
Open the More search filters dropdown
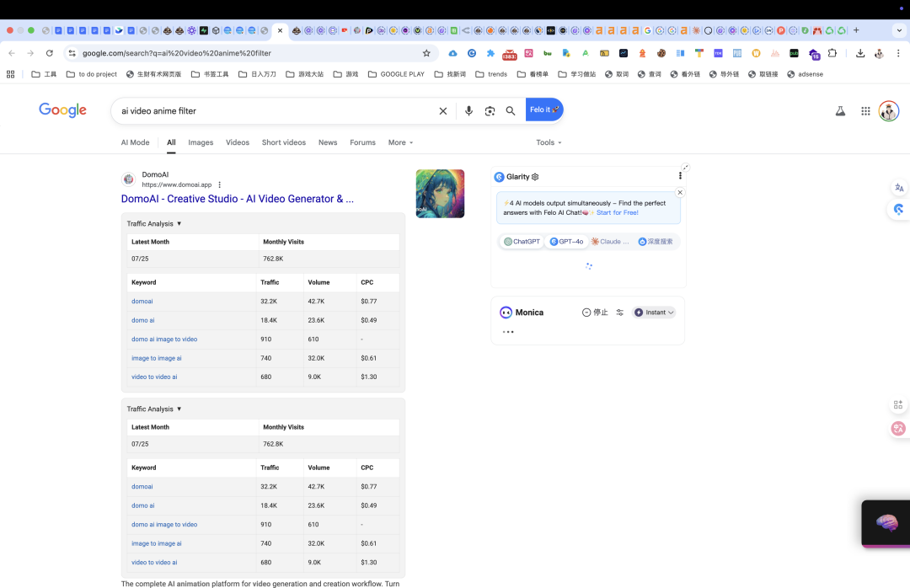point(400,142)
